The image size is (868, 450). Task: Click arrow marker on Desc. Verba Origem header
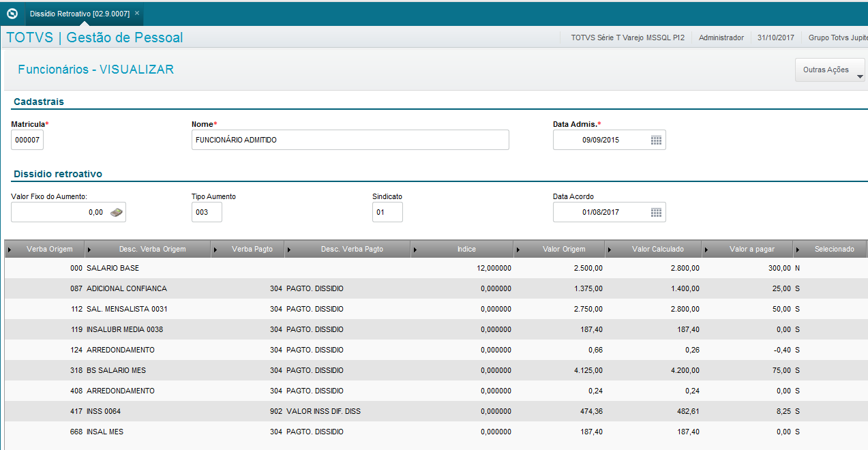click(x=89, y=250)
